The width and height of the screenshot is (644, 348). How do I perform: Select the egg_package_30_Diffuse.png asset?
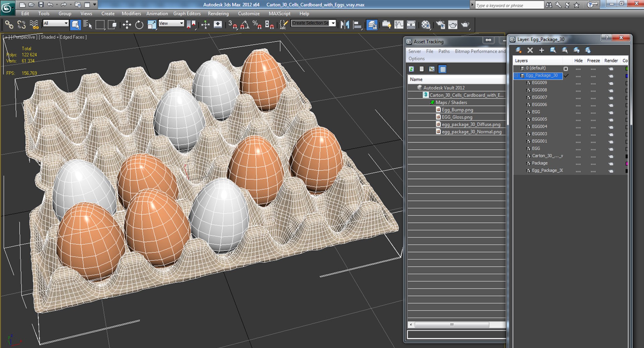[x=471, y=124]
